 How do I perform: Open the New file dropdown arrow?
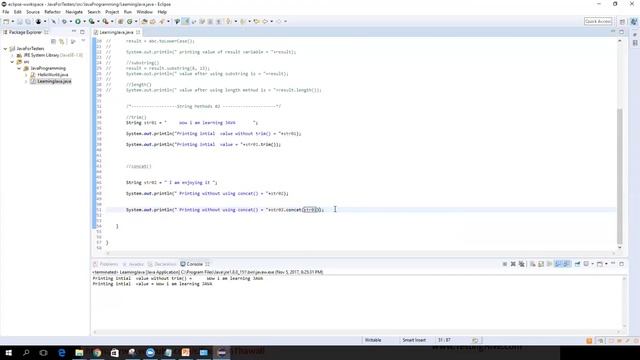click(13, 21)
